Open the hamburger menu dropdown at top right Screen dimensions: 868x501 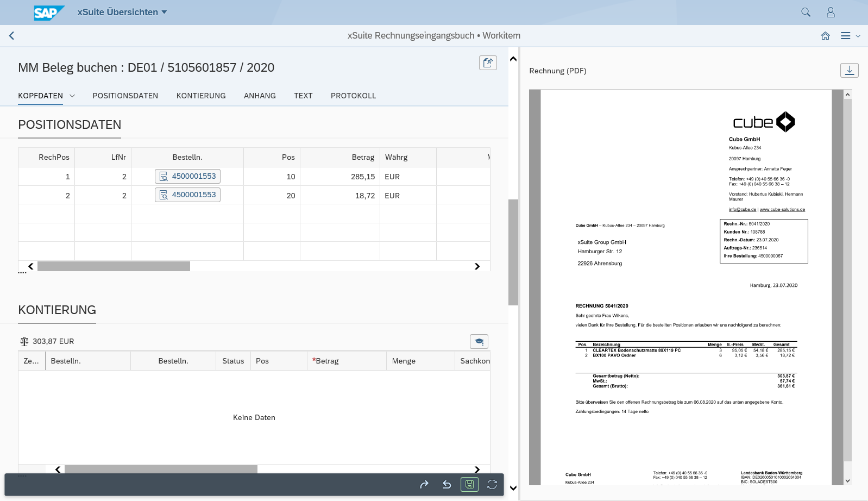coord(850,36)
